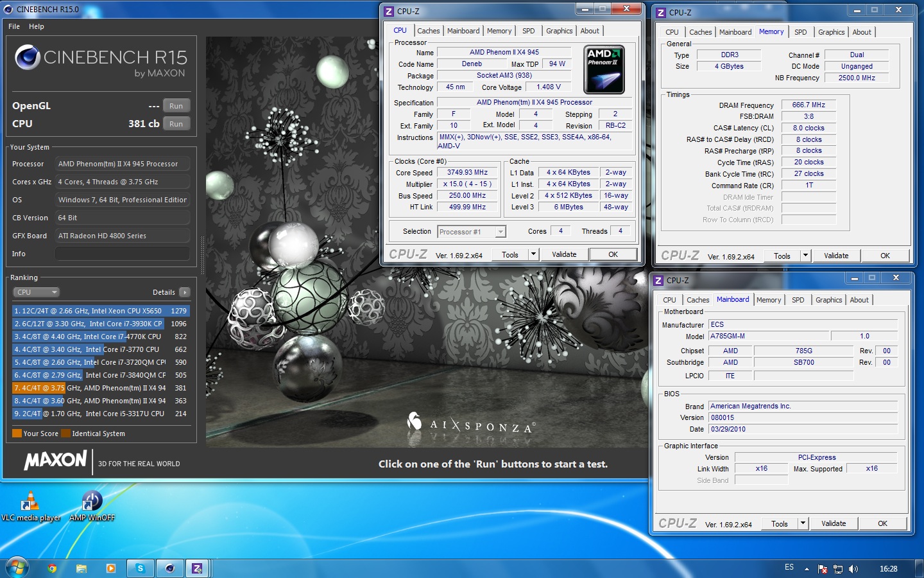924x578 pixels.
Task: Select the 381 score Phenom II ranking row
Action: [x=101, y=388]
